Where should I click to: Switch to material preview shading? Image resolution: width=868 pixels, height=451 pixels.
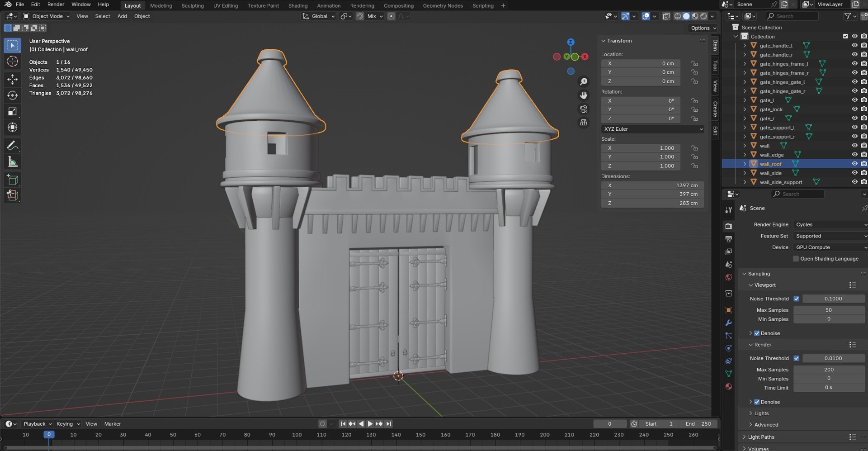click(x=695, y=16)
